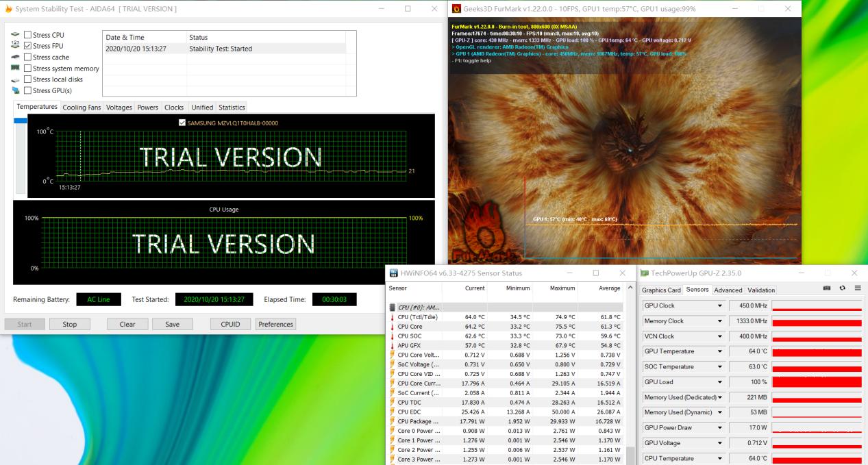Screen dimensions: 868x465
Task: Expand the GPU Temperature sensor dropdown
Action: point(720,351)
